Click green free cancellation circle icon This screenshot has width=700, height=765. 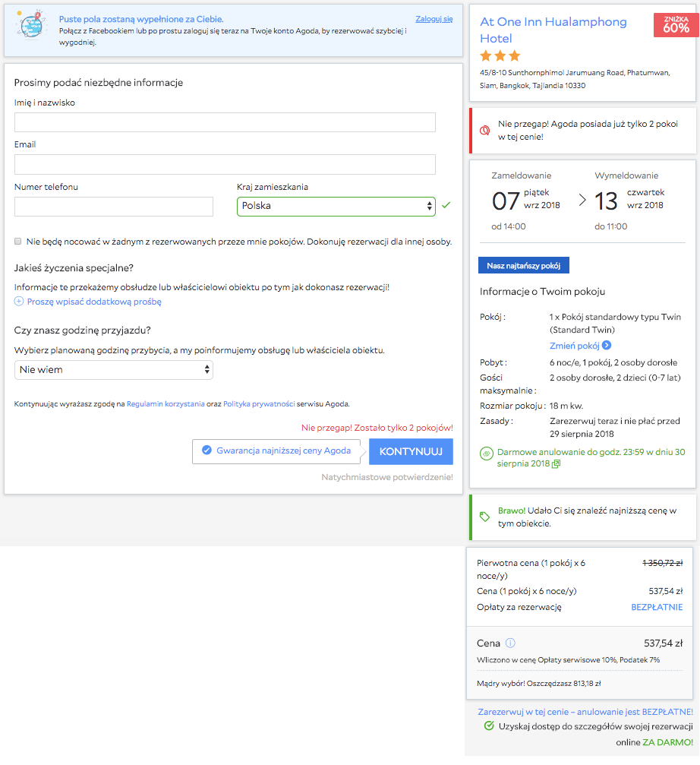click(x=486, y=454)
